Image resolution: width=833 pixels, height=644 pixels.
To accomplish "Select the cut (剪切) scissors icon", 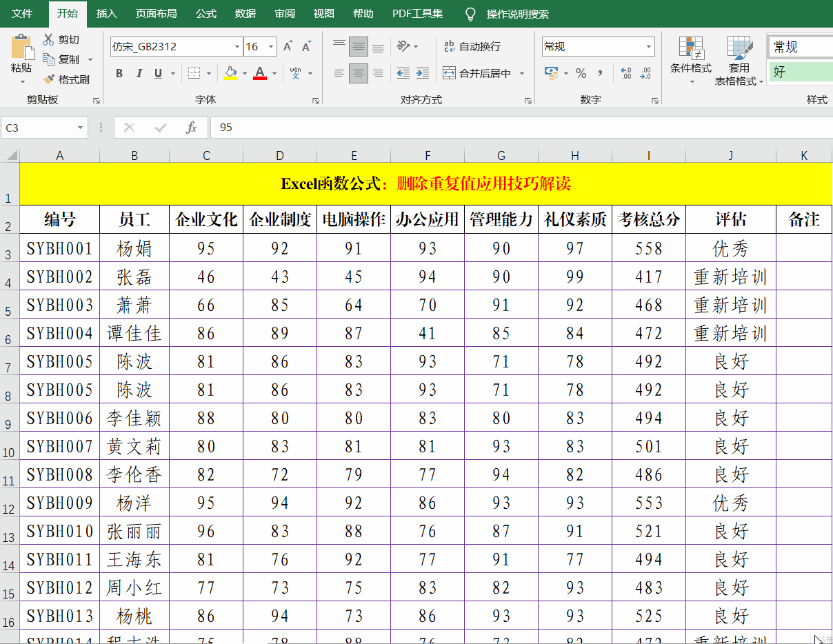I will 50,39.
